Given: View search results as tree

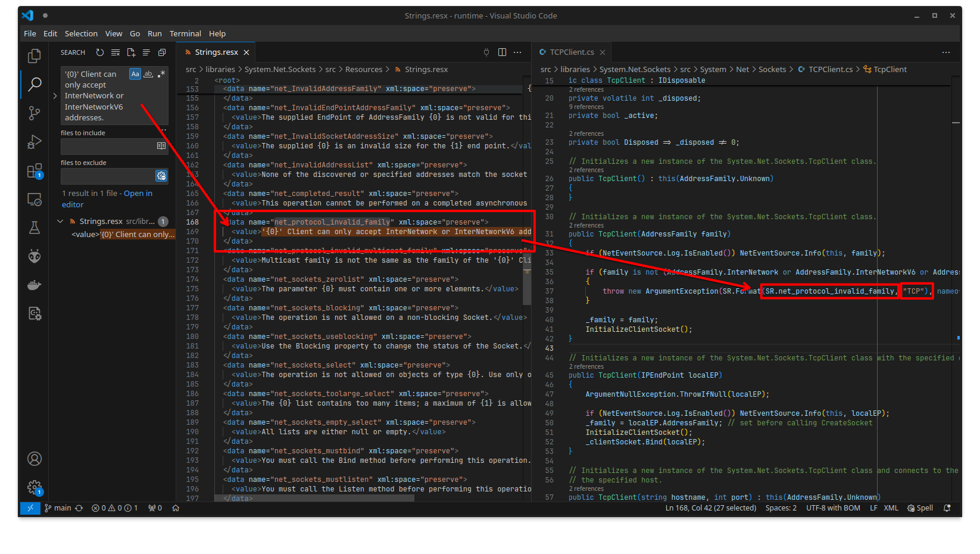Looking at the screenshot, I should [146, 52].
